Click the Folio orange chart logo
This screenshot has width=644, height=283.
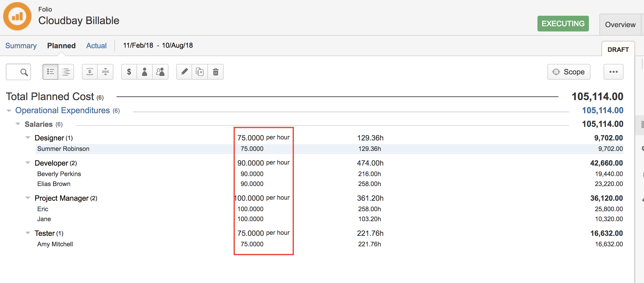(17, 16)
